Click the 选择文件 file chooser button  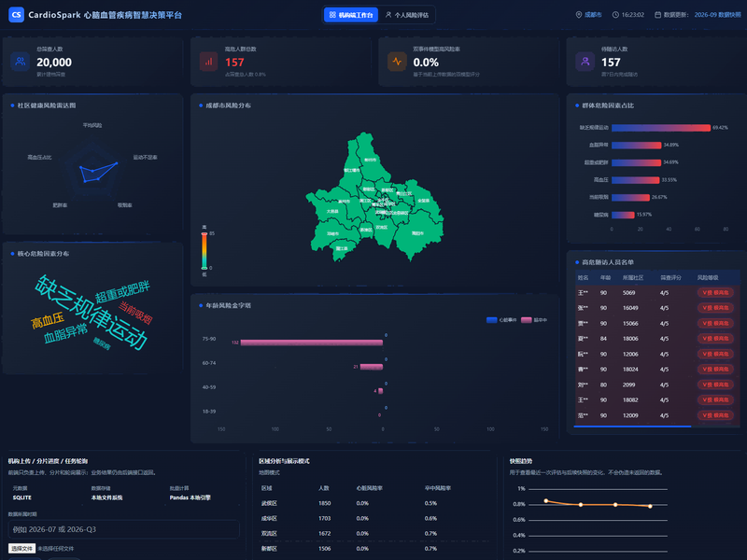pyautogui.click(x=21, y=548)
